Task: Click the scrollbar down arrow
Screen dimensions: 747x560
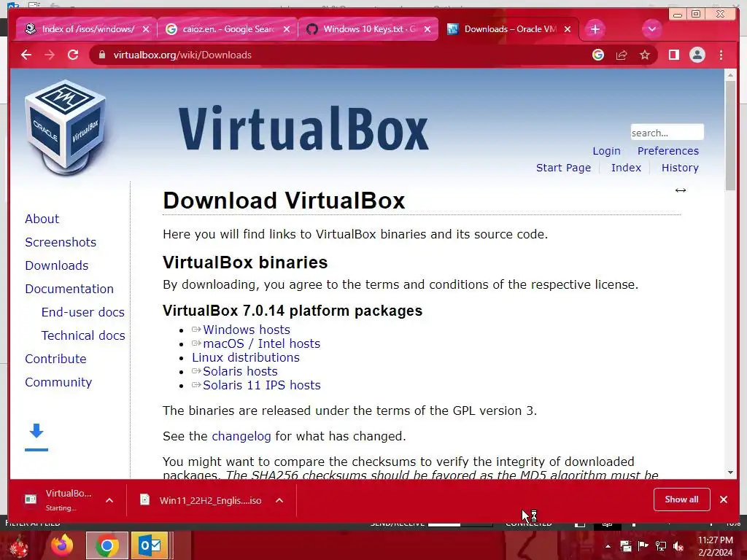Action: click(730, 472)
